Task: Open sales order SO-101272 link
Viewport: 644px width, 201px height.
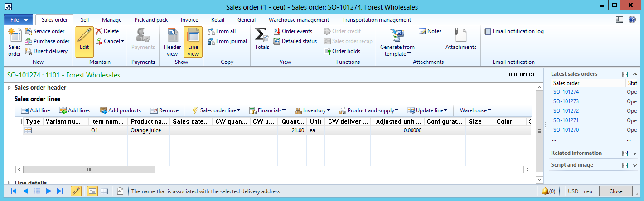Action: pos(566,111)
